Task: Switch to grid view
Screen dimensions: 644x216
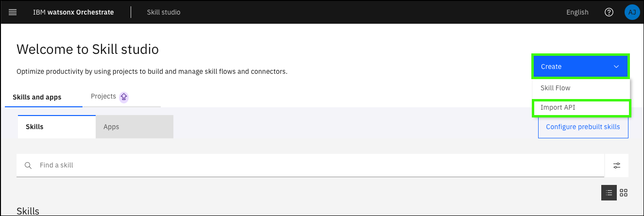Action: point(624,193)
